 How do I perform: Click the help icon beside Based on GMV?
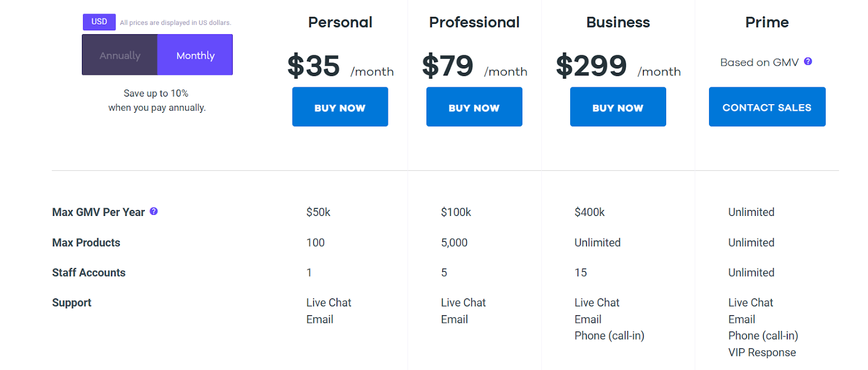point(808,61)
